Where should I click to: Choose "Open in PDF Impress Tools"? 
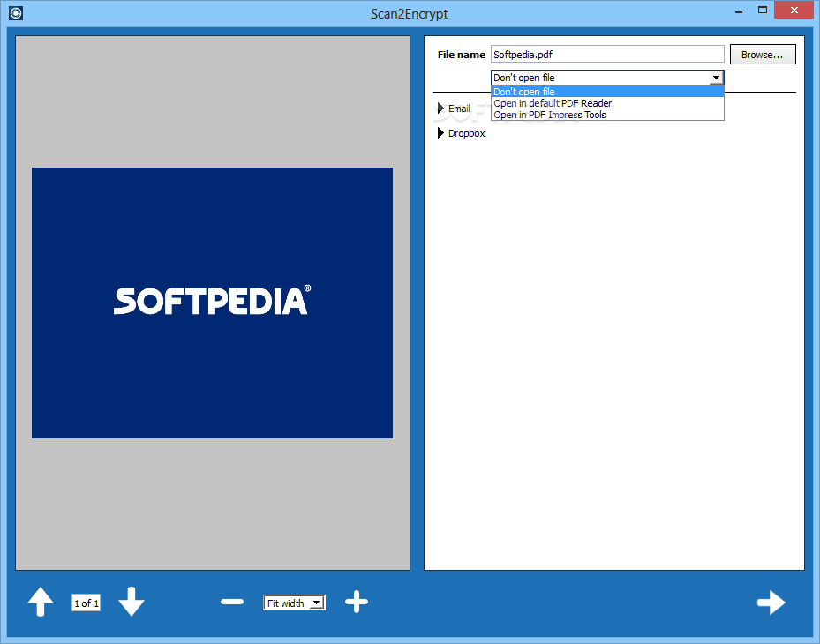pos(607,115)
